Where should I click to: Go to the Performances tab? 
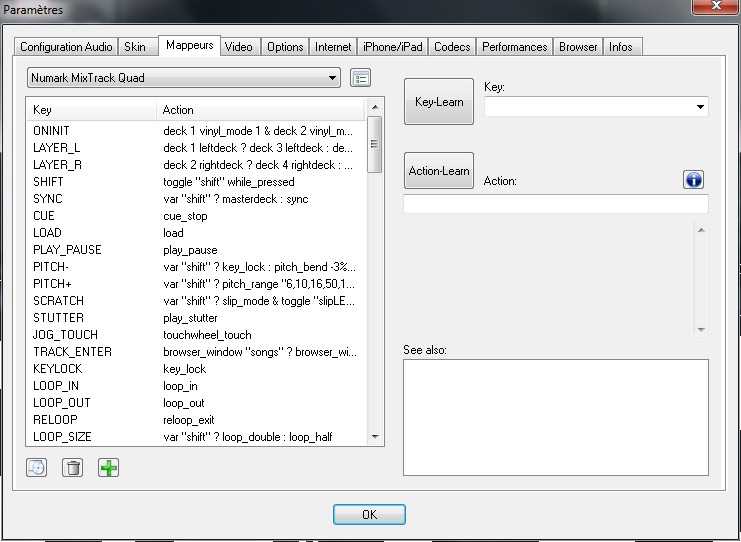514,47
